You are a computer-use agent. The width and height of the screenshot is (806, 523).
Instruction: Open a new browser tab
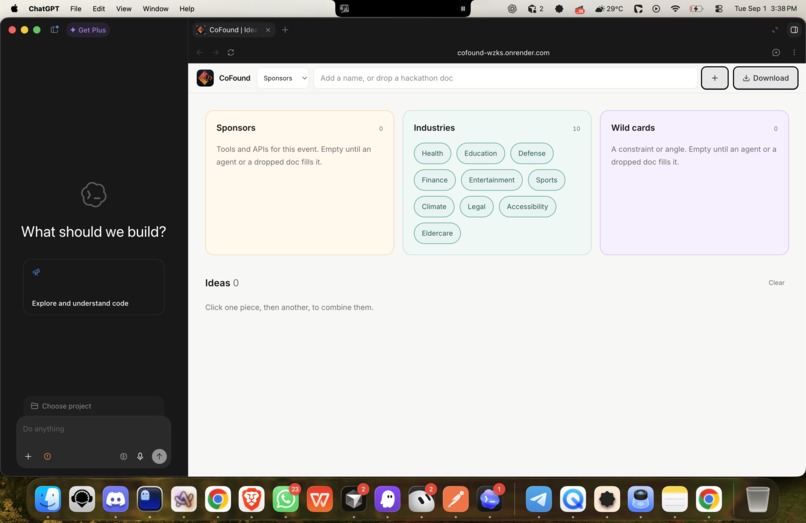pyautogui.click(x=285, y=30)
